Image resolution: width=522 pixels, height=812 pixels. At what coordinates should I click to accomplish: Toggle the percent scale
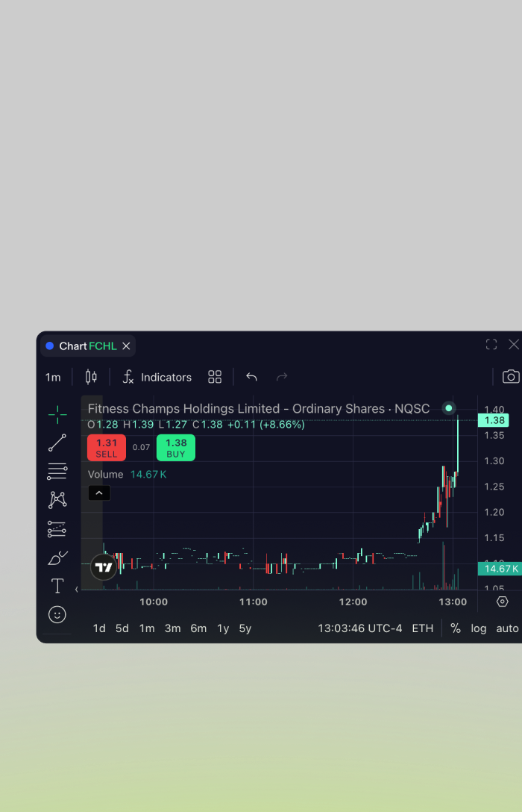coord(456,628)
